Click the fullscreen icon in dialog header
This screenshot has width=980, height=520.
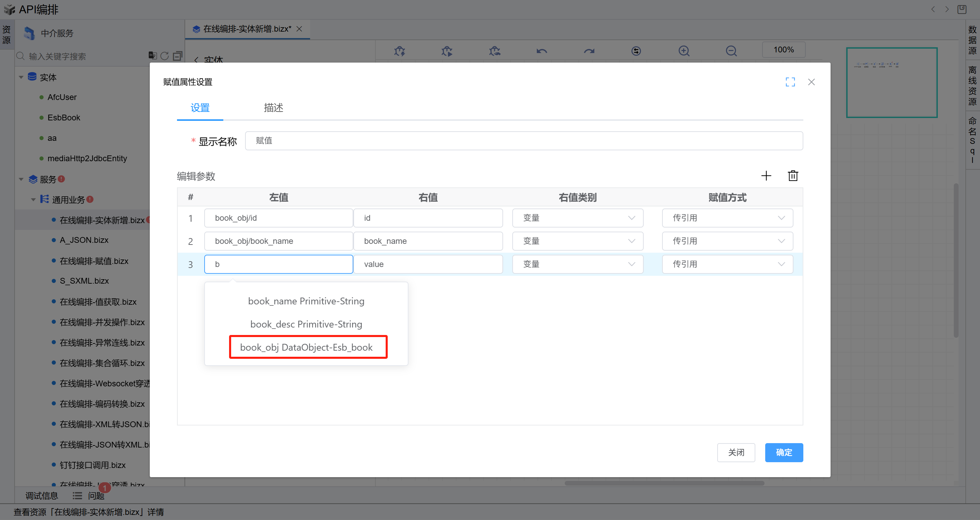(x=790, y=82)
